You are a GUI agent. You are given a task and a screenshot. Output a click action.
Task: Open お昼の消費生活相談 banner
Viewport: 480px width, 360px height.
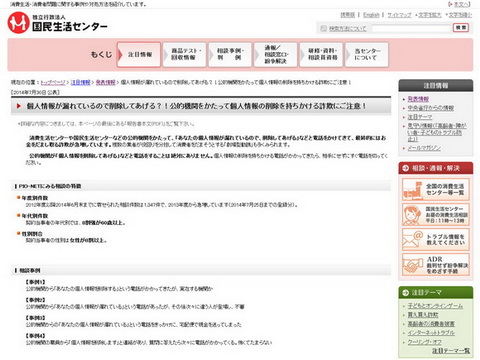click(436, 215)
